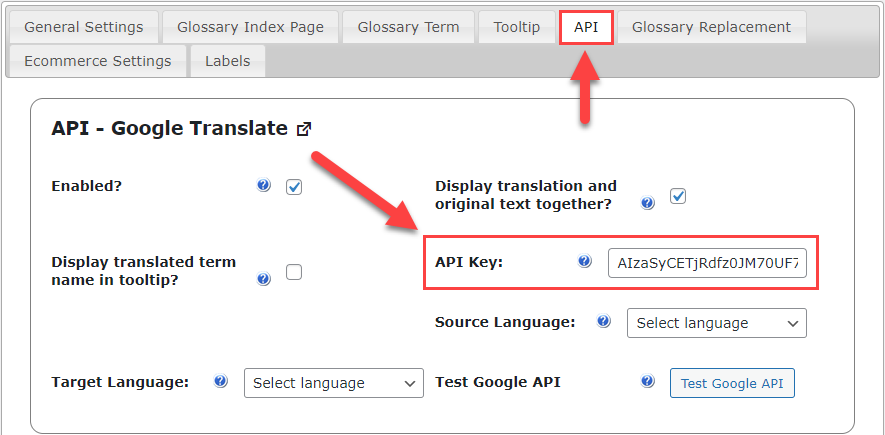The width and height of the screenshot is (885, 435).
Task: Click into the API Key input field
Action: 707,263
